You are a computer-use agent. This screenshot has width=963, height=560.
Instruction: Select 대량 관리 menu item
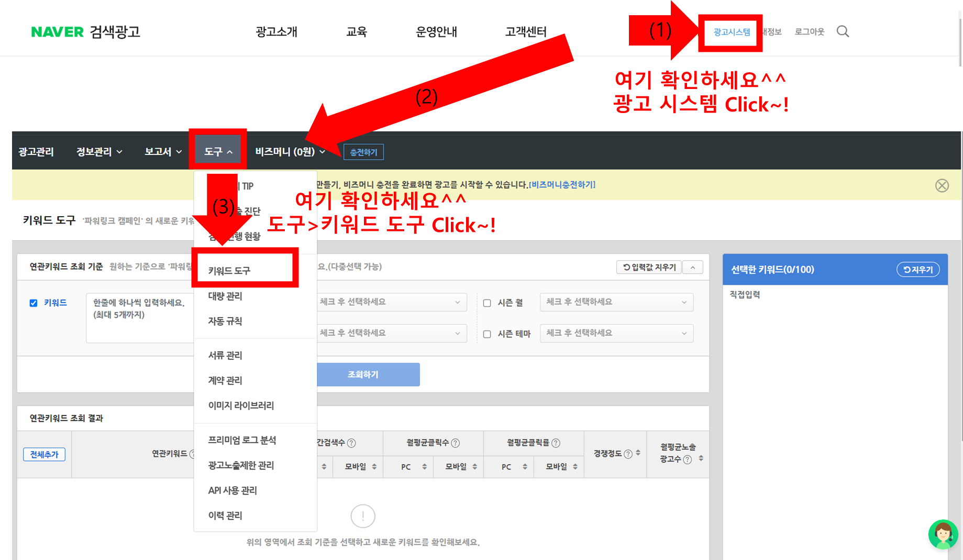pos(225,296)
